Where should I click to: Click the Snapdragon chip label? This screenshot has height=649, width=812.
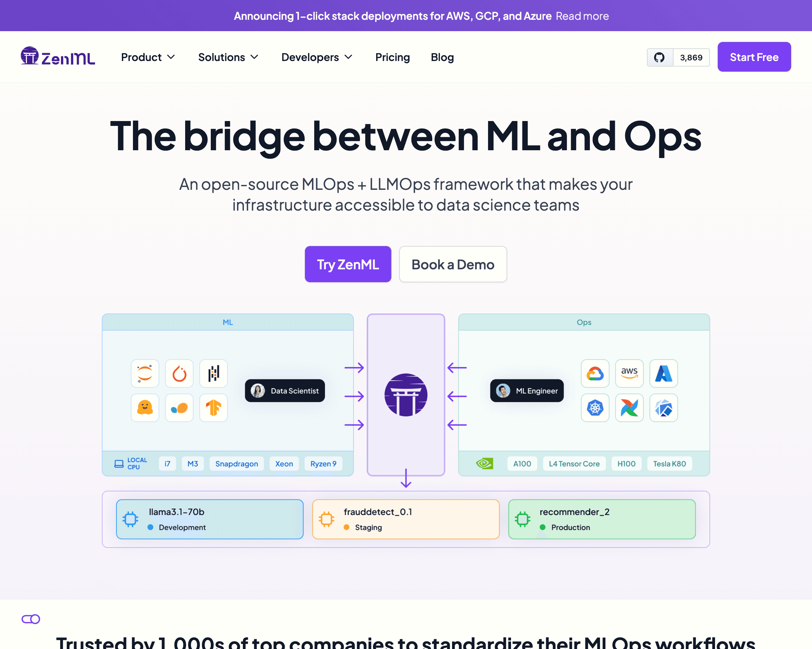point(236,464)
